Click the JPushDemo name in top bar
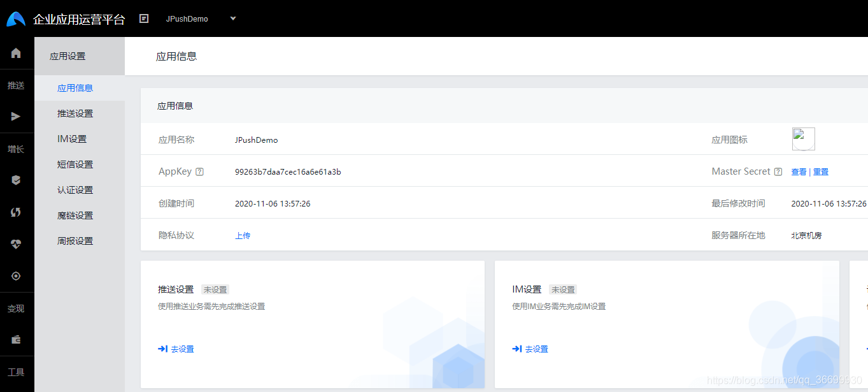The width and height of the screenshot is (868, 392). point(187,19)
